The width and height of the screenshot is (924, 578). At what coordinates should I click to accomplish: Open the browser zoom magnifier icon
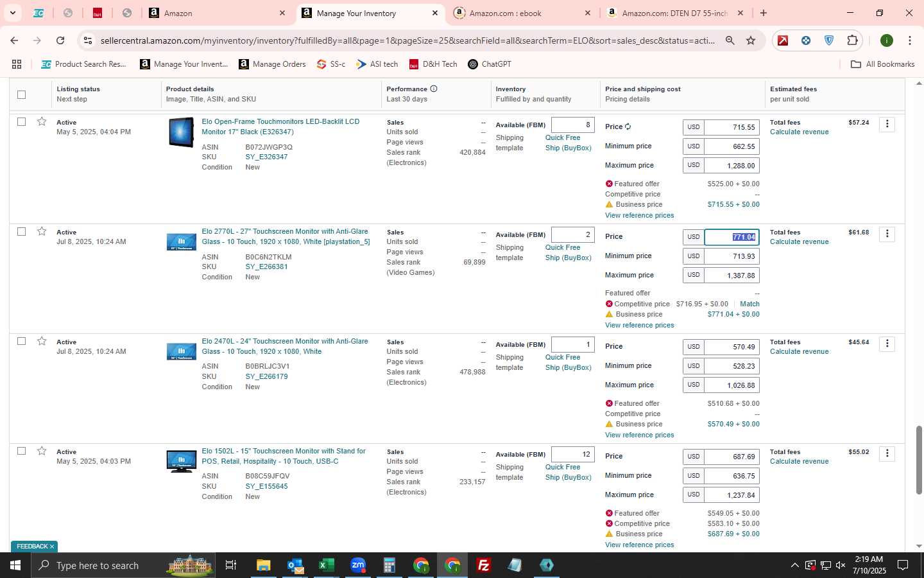pos(730,40)
